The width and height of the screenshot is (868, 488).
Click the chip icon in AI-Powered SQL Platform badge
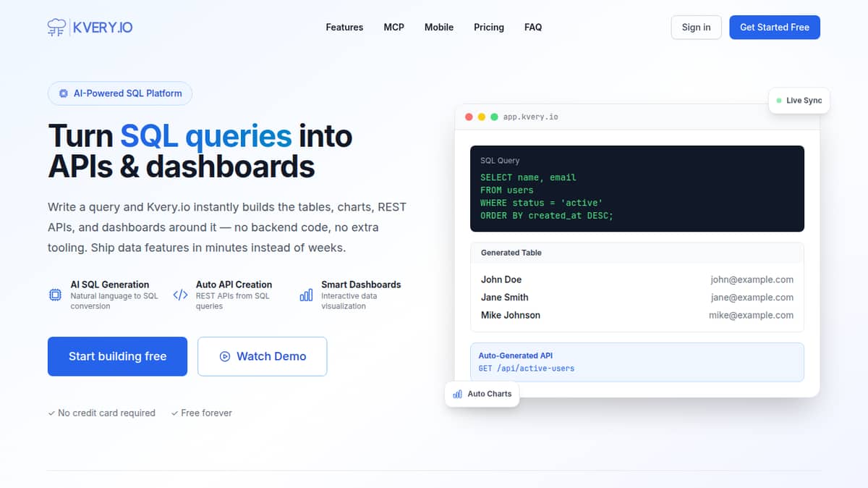(64, 93)
